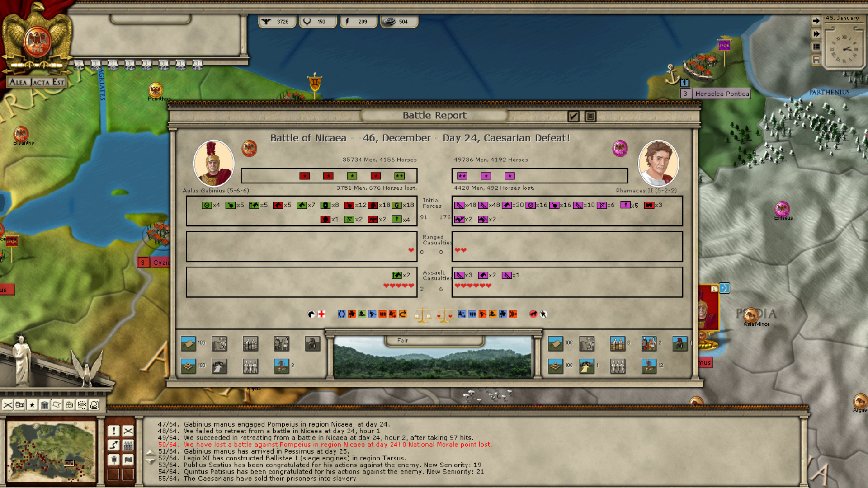The height and width of the screenshot is (488, 868).
Task: Click the -45, January date display
Action: [x=841, y=18]
